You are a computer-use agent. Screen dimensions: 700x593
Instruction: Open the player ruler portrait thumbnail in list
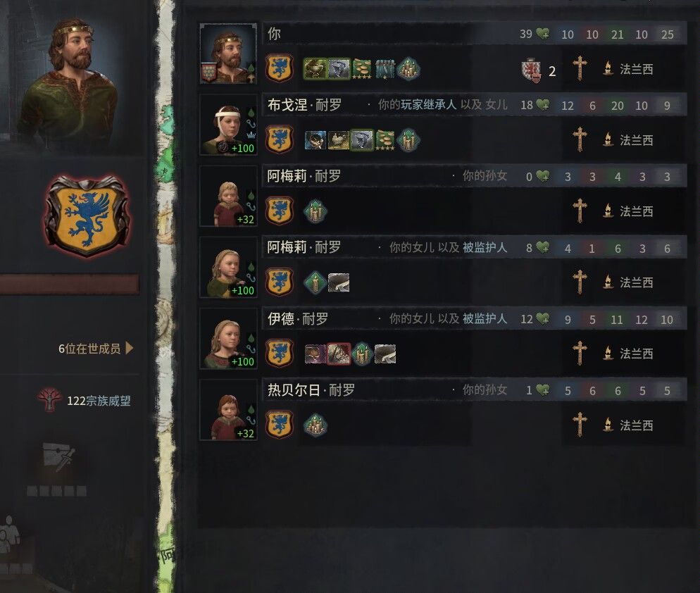(x=229, y=54)
